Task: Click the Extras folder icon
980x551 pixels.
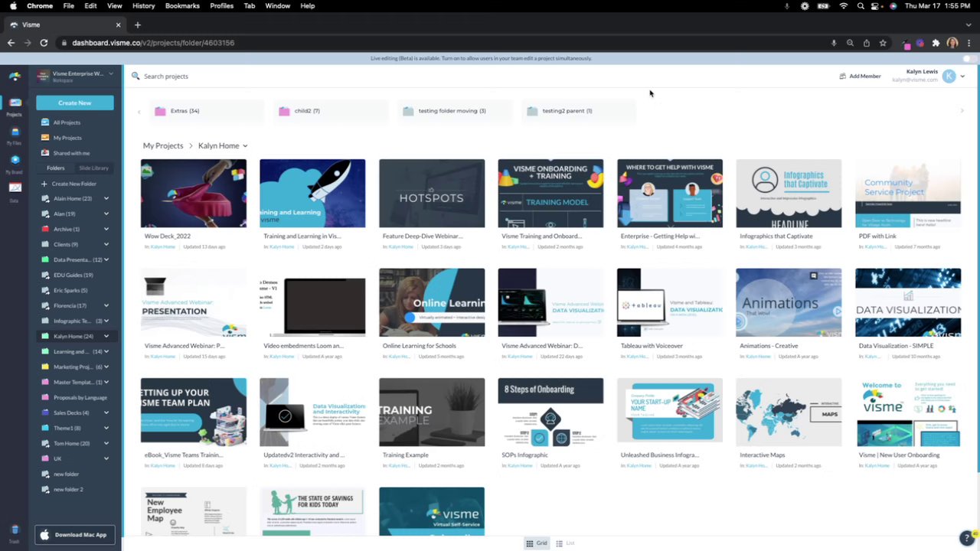Action: pyautogui.click(x=160, y=111)
